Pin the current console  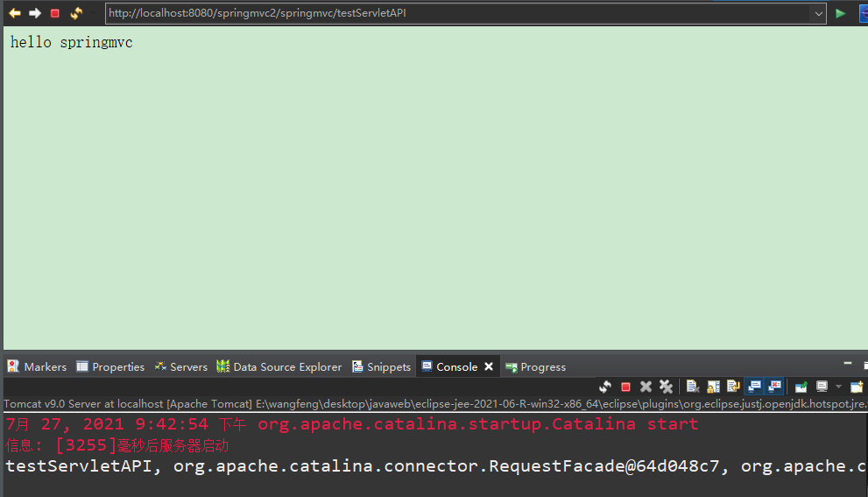point(801,387)
